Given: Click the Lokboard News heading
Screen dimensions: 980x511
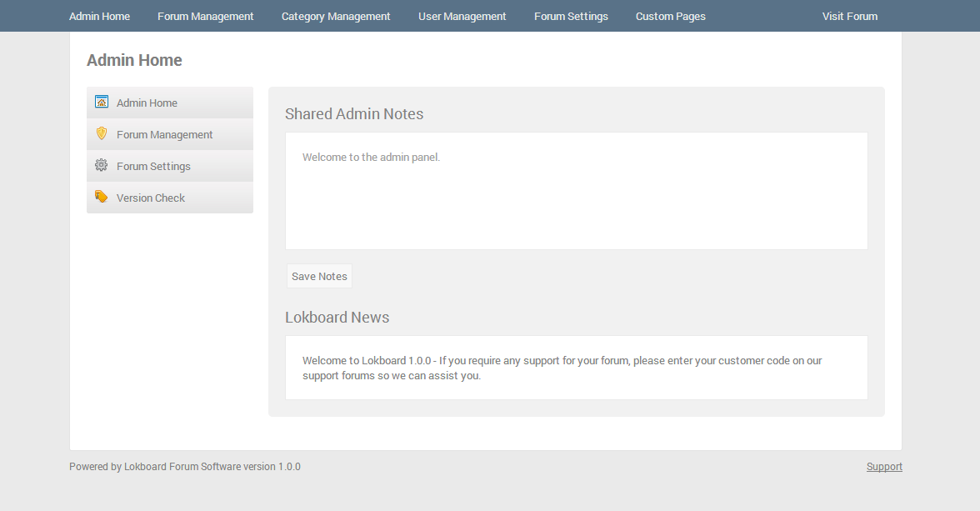Looking at the screenshot, I should [337, 317].
